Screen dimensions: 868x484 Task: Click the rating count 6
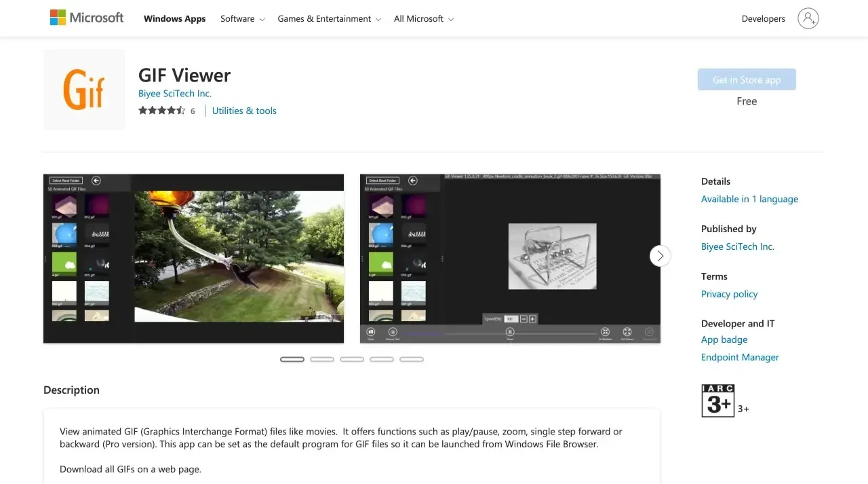(x=193, y=111)
